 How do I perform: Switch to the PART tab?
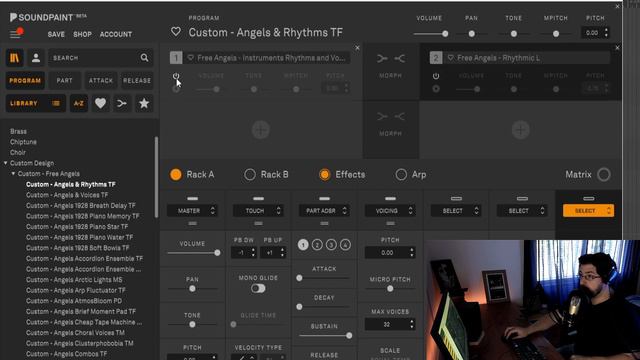pos(64,80)
